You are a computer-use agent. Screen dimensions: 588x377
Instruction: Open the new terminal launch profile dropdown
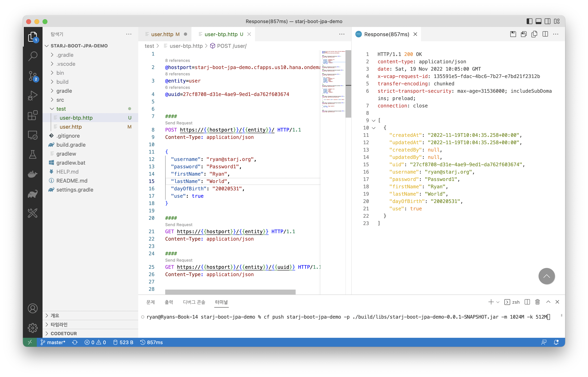click(x=498, y=302)
